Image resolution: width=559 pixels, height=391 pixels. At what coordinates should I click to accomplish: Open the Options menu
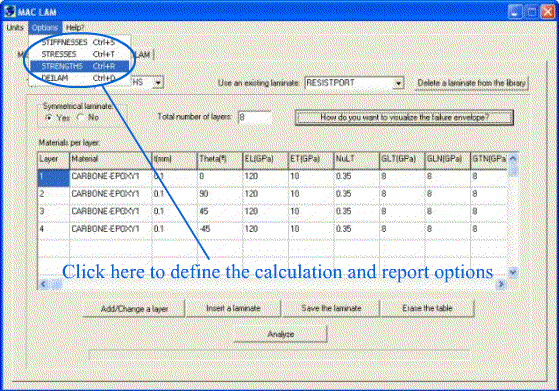(x=45, y=27)
